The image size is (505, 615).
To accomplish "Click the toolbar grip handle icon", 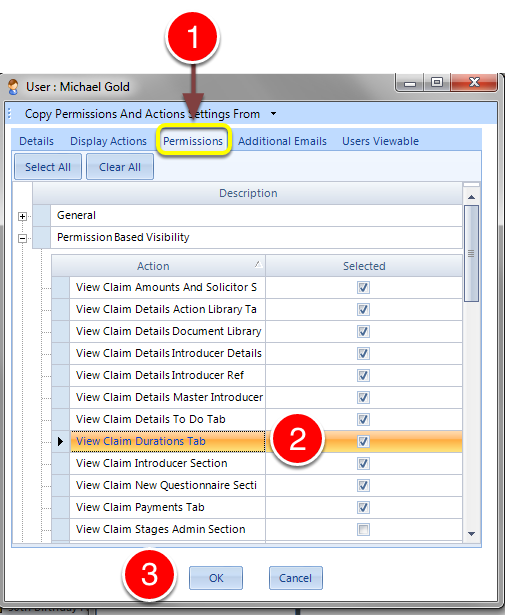I will coord(9,114).
